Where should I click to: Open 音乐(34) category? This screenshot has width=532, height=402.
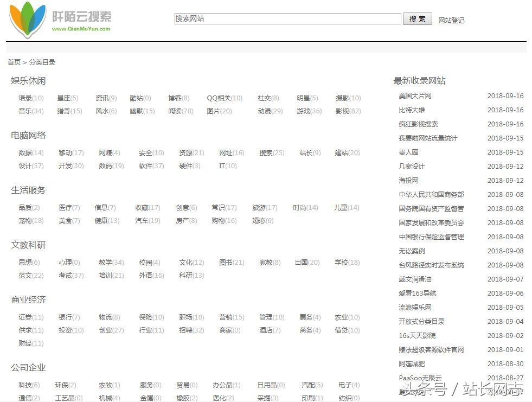coord(31,111)
